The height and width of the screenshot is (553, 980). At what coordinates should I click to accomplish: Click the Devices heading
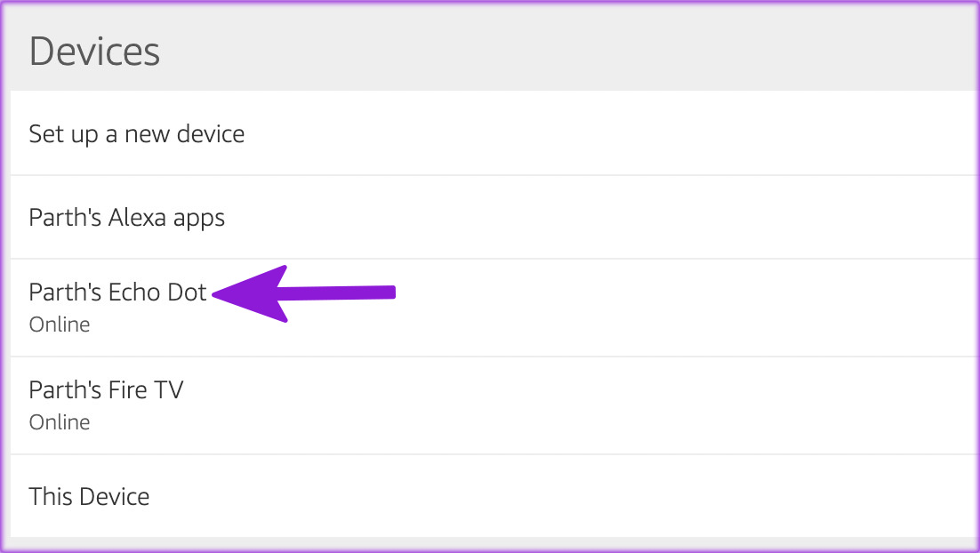94,52
